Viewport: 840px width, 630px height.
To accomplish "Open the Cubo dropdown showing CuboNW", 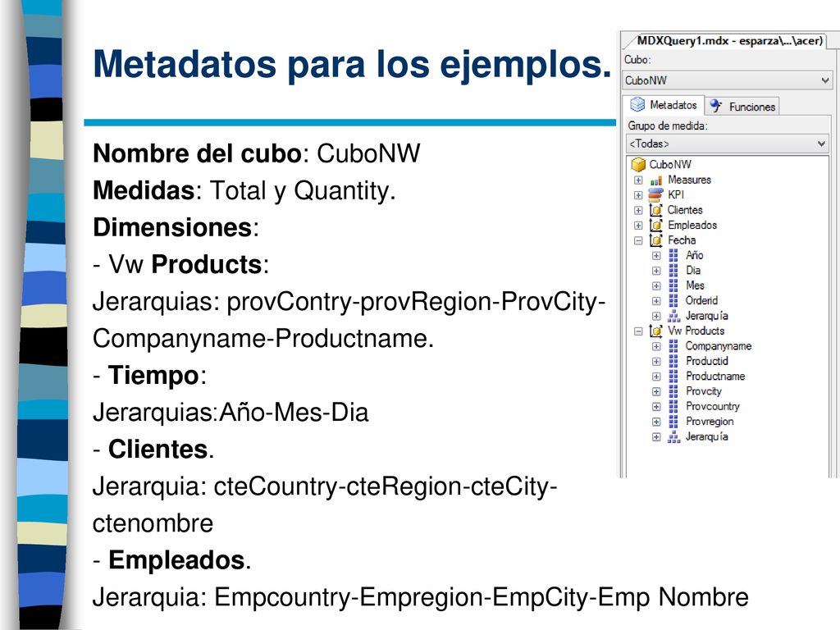I will (727, 80).
